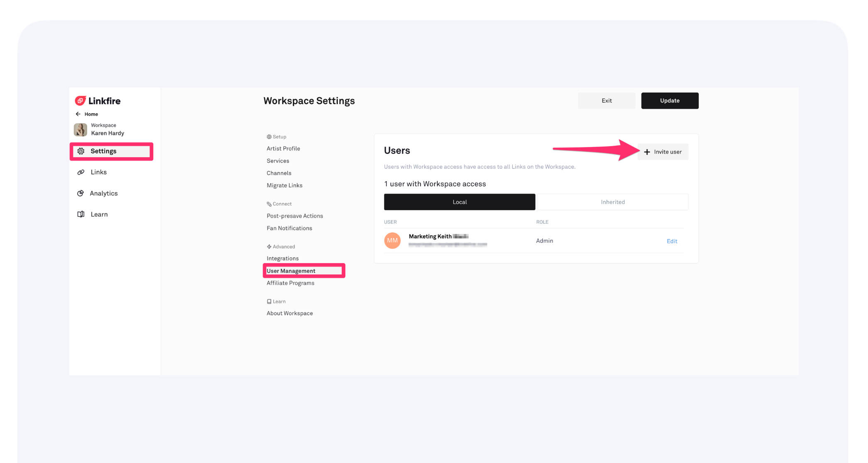The height and width of the screenshot is (463, 868).
Task: Click the plus icon beside Invite user
Action: tap(647, 152)
